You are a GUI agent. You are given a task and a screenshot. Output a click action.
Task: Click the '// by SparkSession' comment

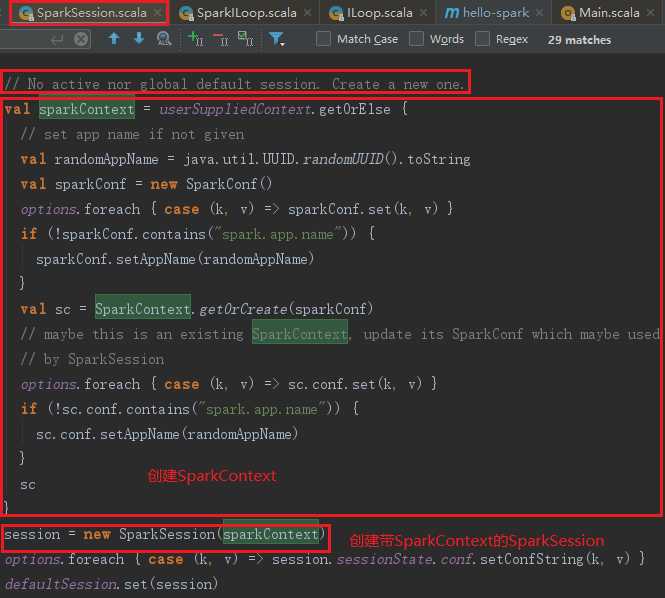[x=92, y=359]
